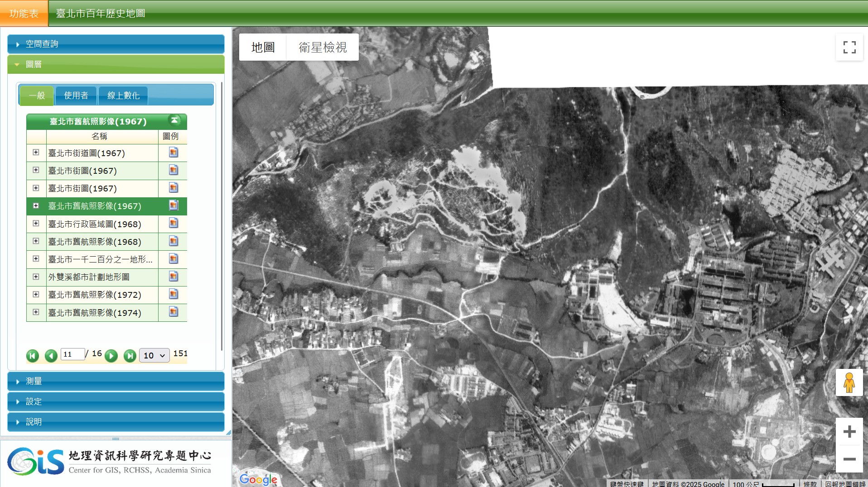Expand 測量 accordion panel
Screen dimensions: 868x487
click(x=116, y=381)
